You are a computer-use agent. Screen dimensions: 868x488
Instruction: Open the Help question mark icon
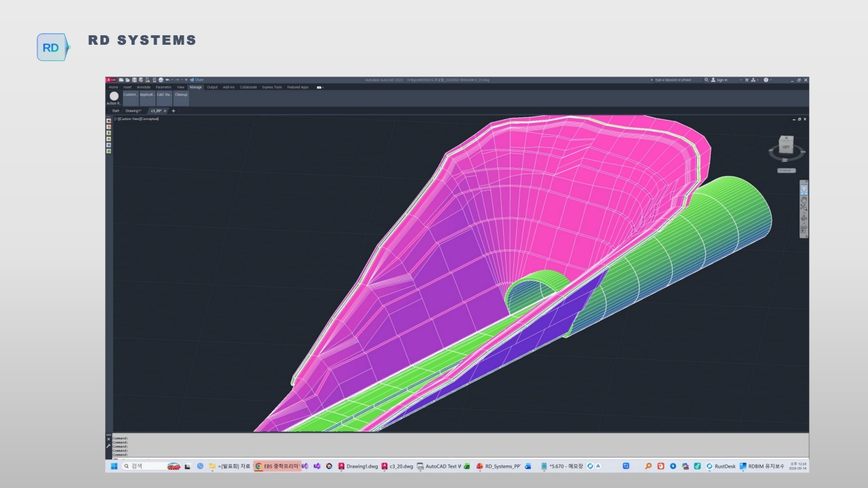766,80
